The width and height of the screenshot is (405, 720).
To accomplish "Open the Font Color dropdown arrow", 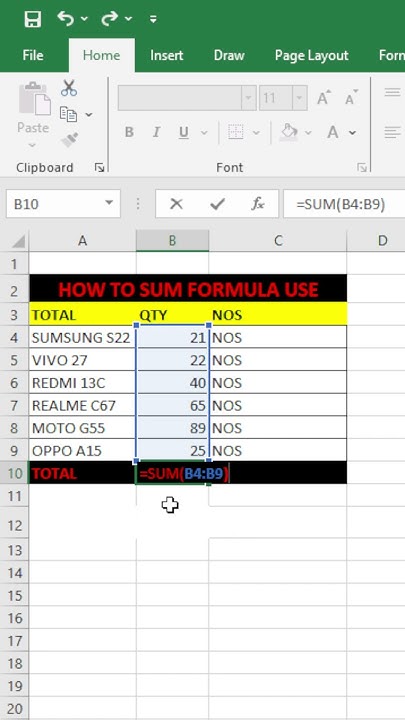I will click(x=353, y=133).
